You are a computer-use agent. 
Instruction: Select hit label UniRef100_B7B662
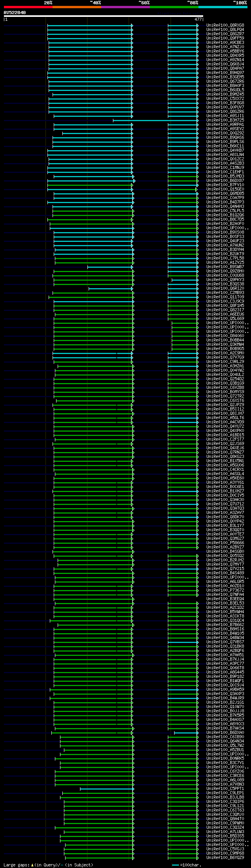click(x=225, y=625)
